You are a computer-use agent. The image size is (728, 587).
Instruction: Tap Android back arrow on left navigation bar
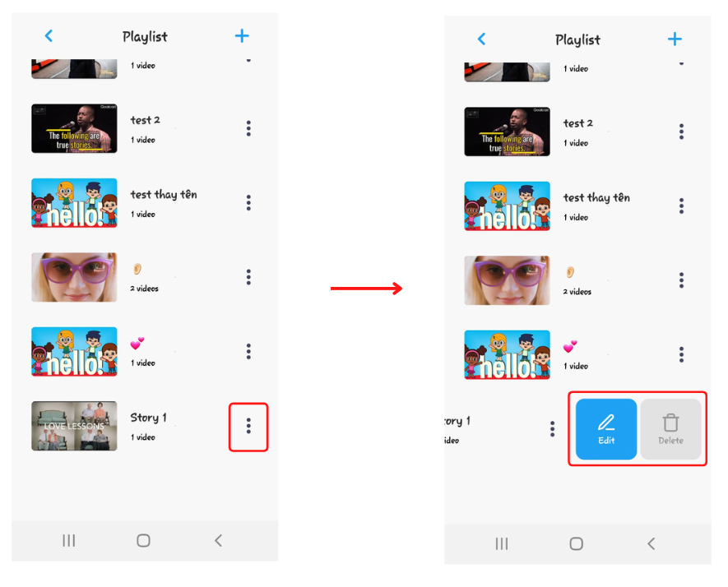tap(218, 541)
